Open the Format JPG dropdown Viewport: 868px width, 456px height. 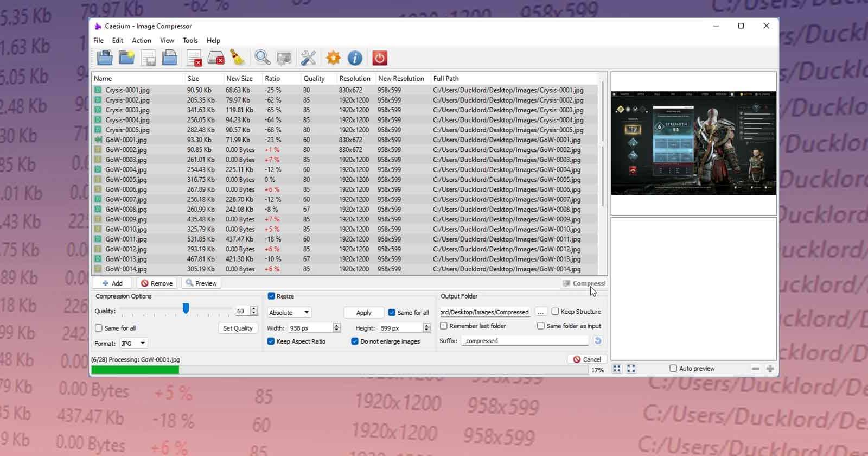coord(133,343)
